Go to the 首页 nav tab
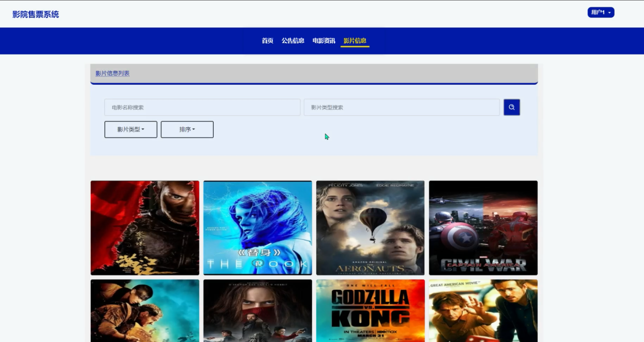 [x=267, y=41]
